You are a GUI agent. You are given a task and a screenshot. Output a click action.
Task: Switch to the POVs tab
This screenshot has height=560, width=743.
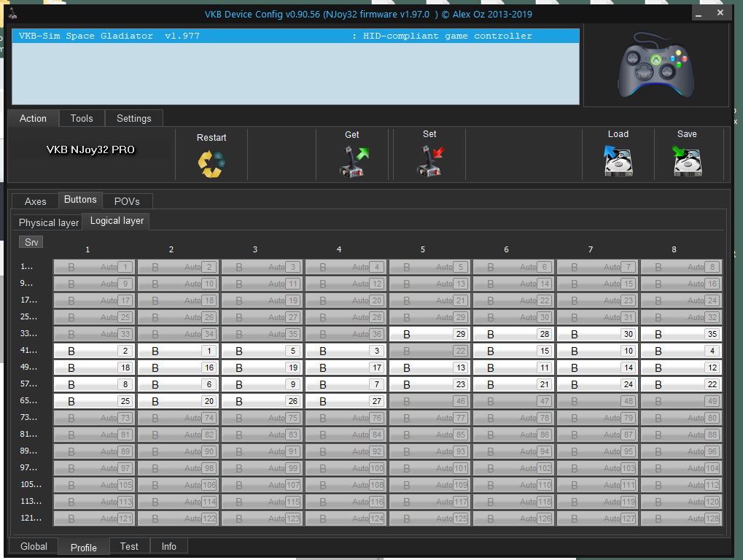pos(127,201)
